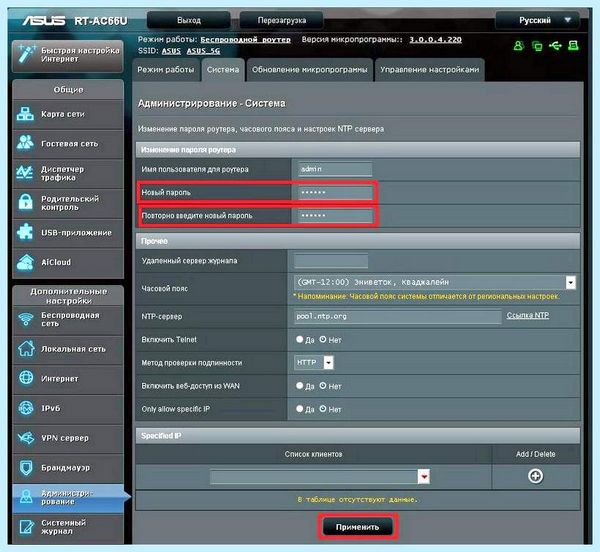Open Локальная сеть house icon
The width and height of the screenshot is (600, 552).
[x=26, y=348]
